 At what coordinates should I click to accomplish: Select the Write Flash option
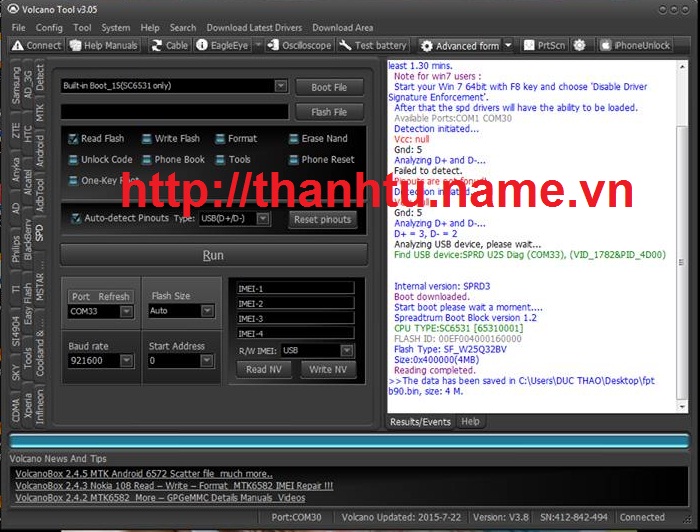point(171,138)
